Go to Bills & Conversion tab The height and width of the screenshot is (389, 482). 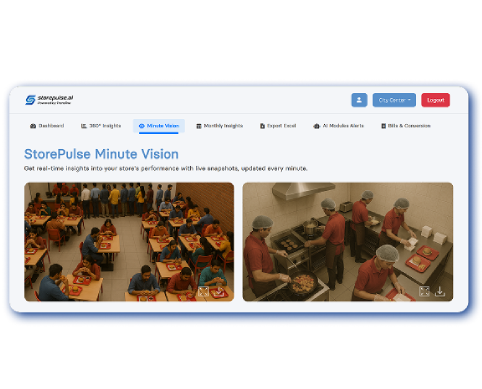[406, 126]
